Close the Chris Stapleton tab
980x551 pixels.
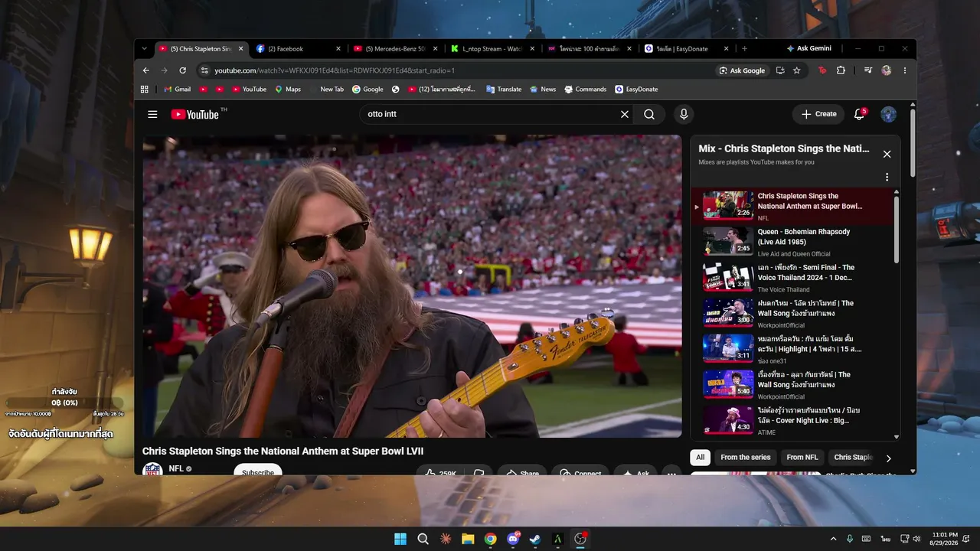(240, 48)
